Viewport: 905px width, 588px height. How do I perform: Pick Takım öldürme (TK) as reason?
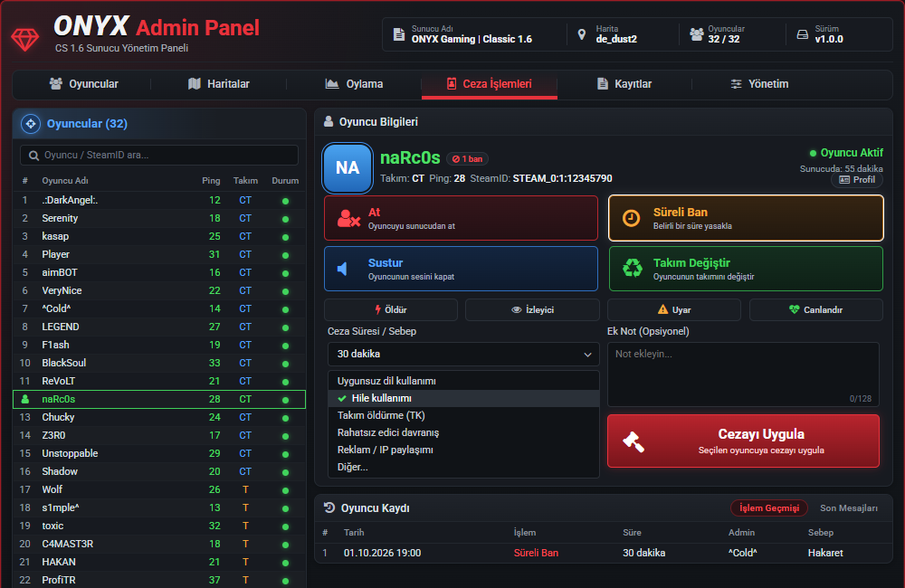tap(463, 415)
